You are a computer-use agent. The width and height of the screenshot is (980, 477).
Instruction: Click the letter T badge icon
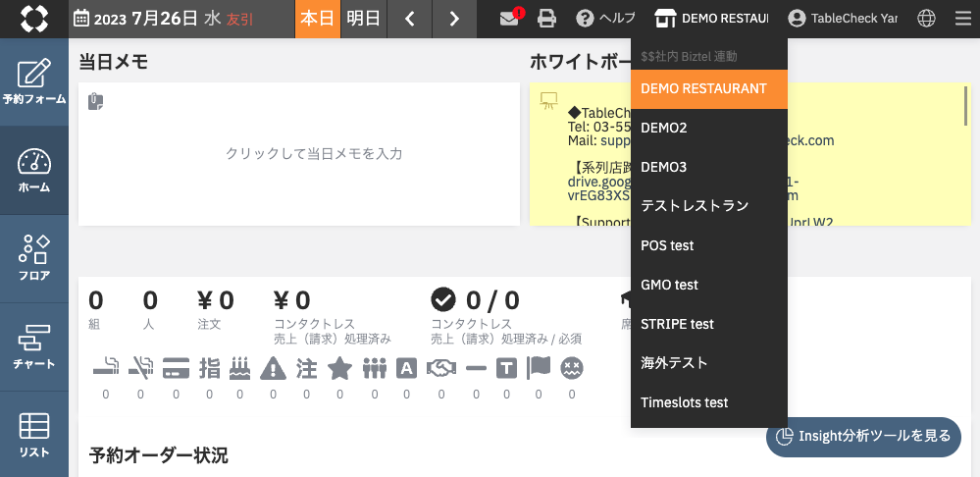pyautogui.click(x=507, y=369)
